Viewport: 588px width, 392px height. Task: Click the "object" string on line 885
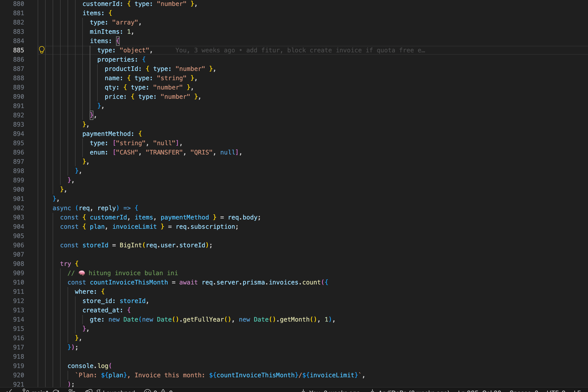[134, 50]
